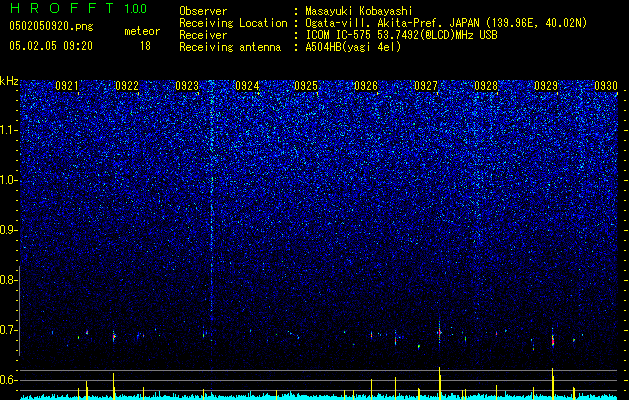Click the 0925 time marker
Viewport: 629px width, 400px height.
pos(306,86)
